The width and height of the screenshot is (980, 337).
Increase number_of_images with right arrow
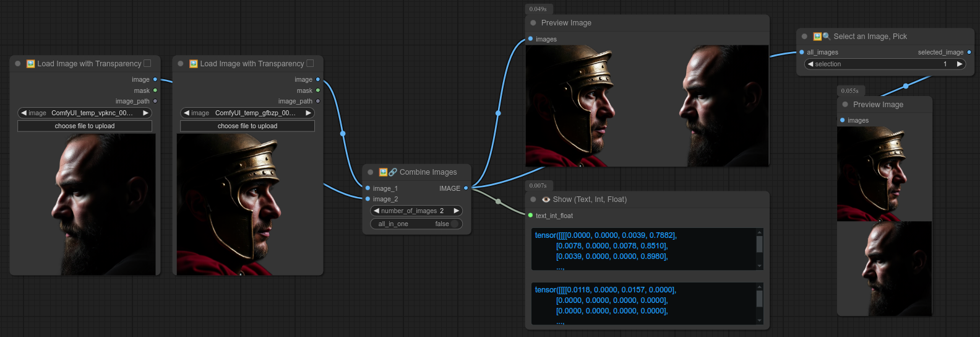point(457,211)
